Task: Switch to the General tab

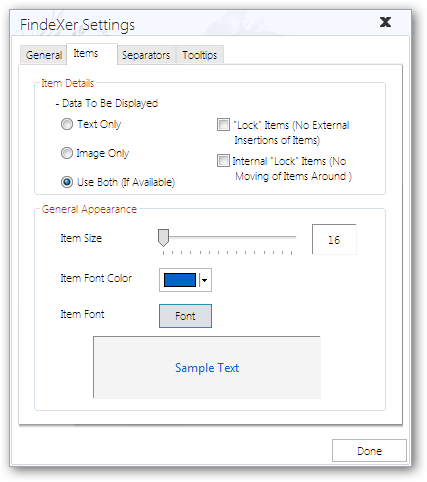Action: click(43, 55)
